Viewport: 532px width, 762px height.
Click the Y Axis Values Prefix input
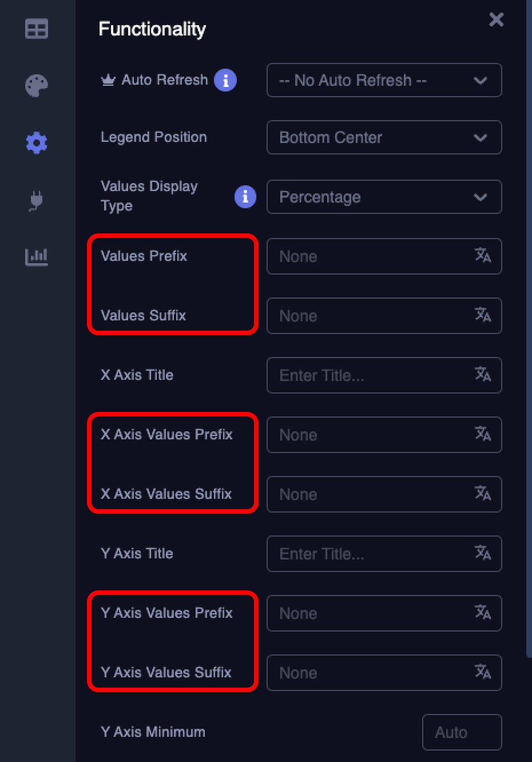coord(384,613)
